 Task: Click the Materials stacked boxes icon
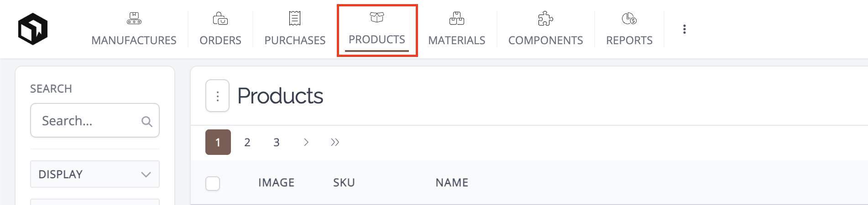point(457,18)
